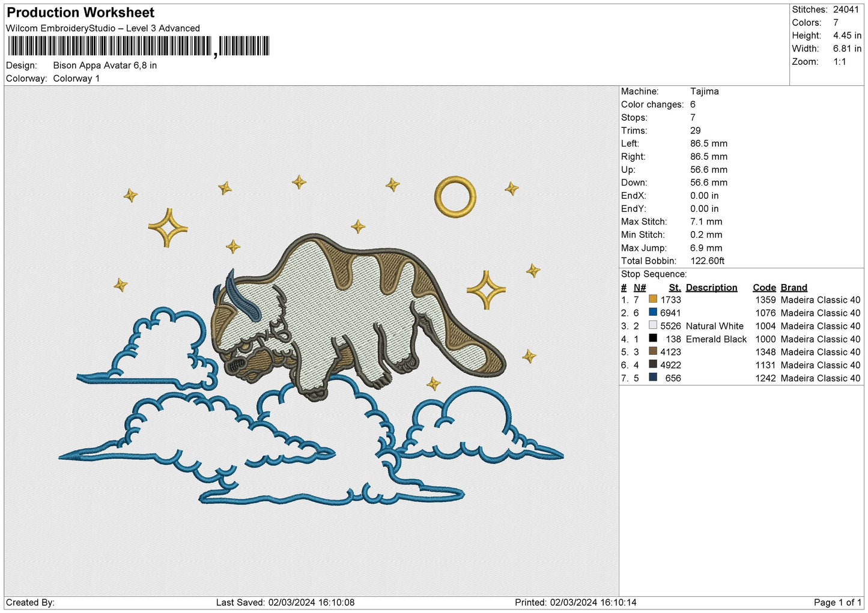Viewport: 868px width, 613px height.
Task: Click the brown 4123 thread color swatch
Action: tap(653, 351)
